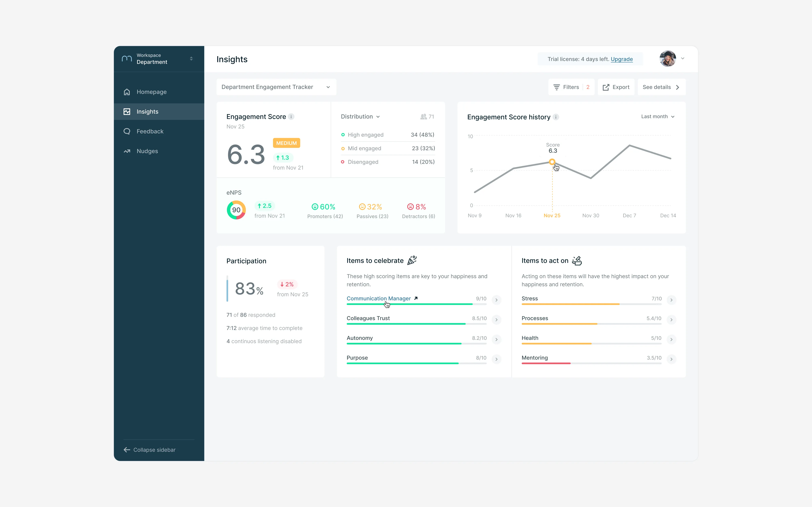Open the Purpose item chevron button
This screenshot has height=507, width=812.
coord(497,359)
